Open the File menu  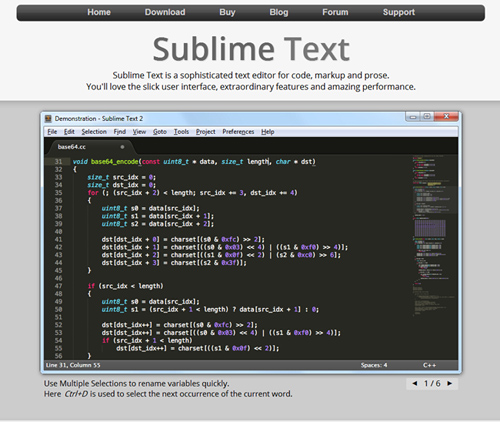pos(52,132)
